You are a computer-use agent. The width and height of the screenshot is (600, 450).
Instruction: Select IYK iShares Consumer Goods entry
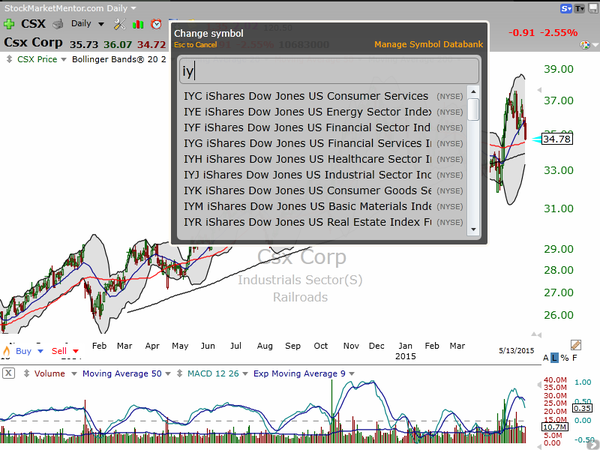(x=323, y=191)
